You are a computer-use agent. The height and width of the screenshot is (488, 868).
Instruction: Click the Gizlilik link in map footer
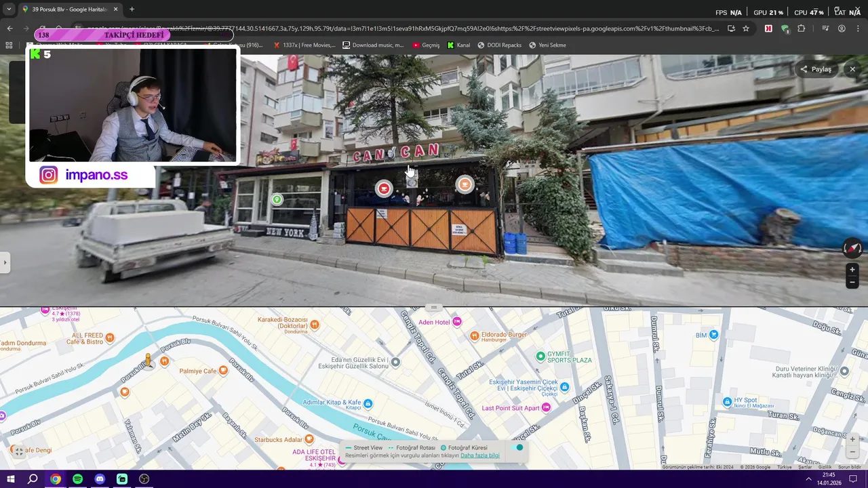click(825, 467)
